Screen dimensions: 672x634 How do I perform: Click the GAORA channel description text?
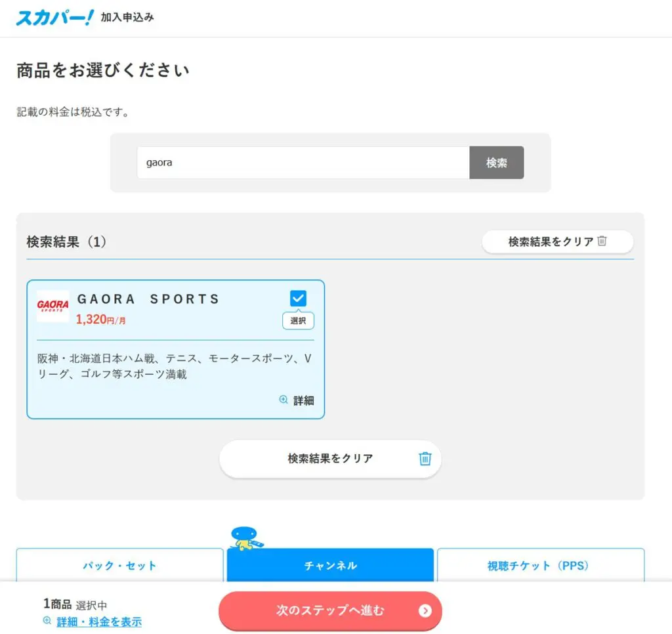(175, 366)
